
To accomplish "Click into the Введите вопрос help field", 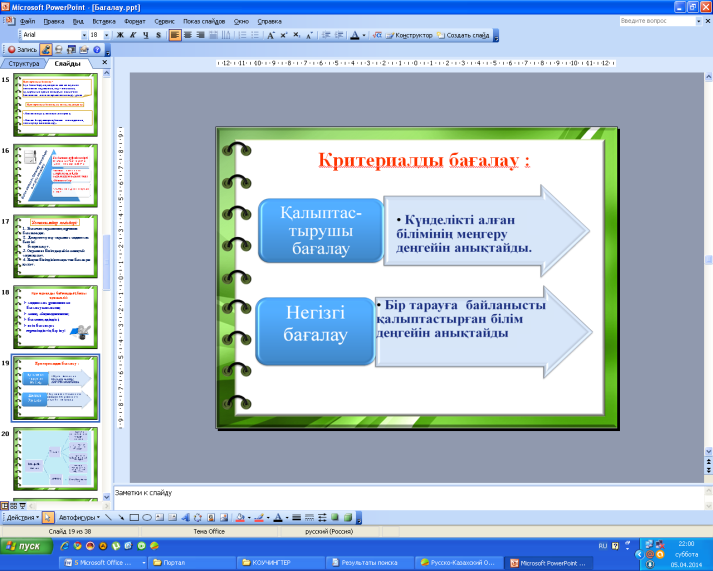I will (657, 21).
